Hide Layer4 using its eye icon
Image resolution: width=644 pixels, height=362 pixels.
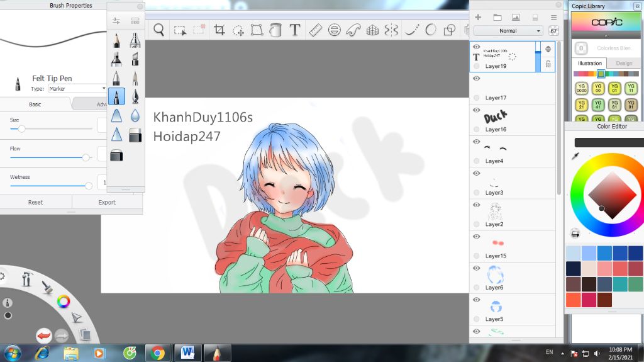477,142
